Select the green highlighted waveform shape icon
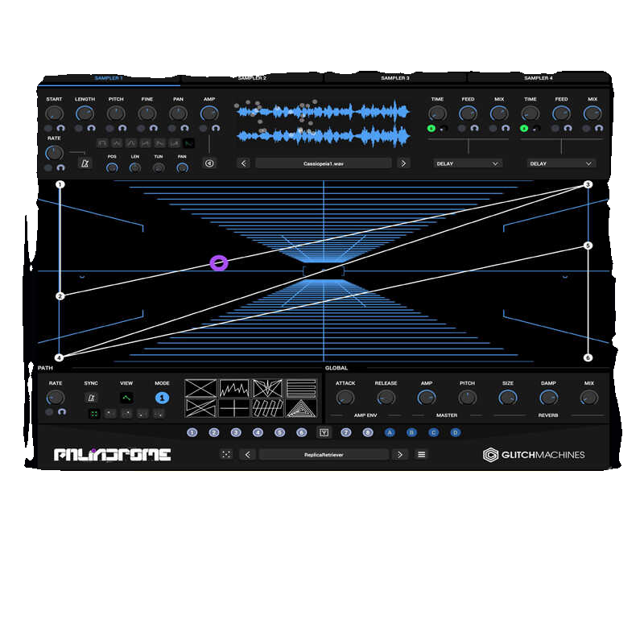Image resolution: width=644 pixels, height=644 pixels. point(188,143)
